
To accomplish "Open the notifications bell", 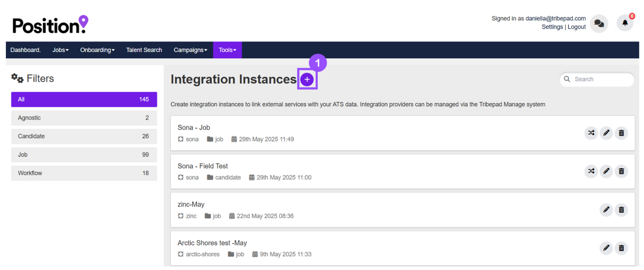I will click(x=625, y=23).
